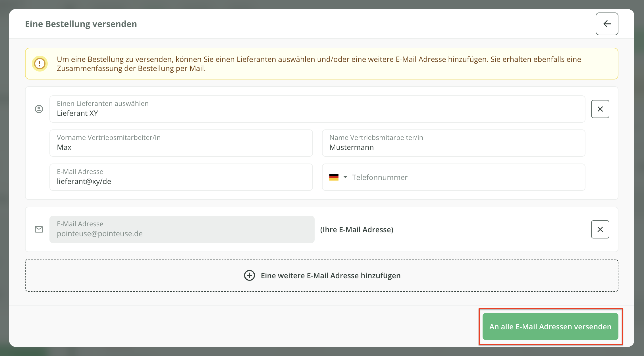Click the yellow warning exclamation icon
This screenshot has height=356, width=644.
(40, 64)
